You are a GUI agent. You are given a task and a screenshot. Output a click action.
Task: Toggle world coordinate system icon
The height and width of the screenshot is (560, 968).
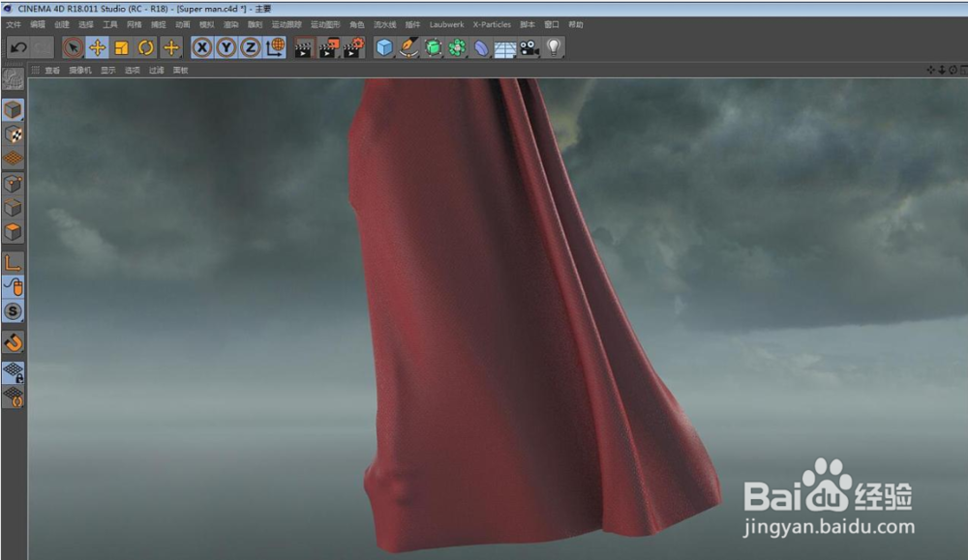tap(275, 47)
